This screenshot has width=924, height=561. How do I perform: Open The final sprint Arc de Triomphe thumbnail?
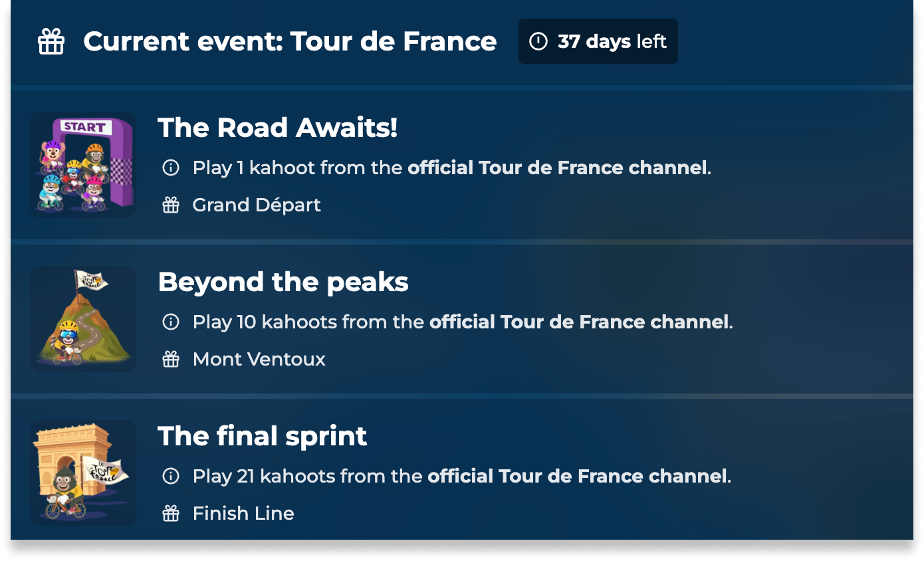pyautogui.click(x=83, y=473)
